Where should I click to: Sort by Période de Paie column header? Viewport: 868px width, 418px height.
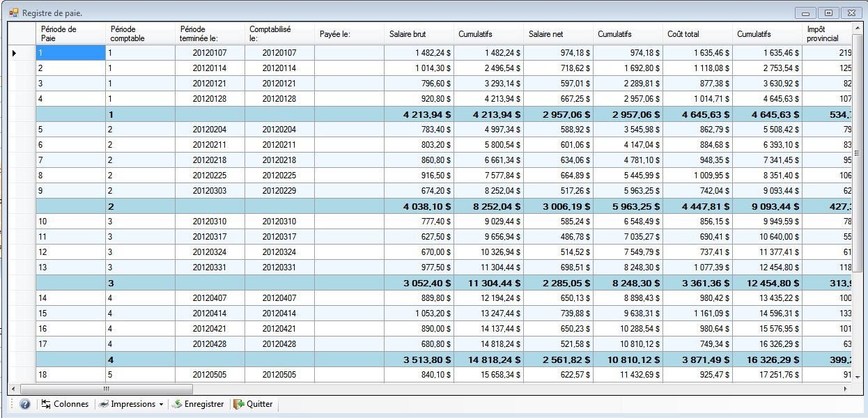pos(70,33)
